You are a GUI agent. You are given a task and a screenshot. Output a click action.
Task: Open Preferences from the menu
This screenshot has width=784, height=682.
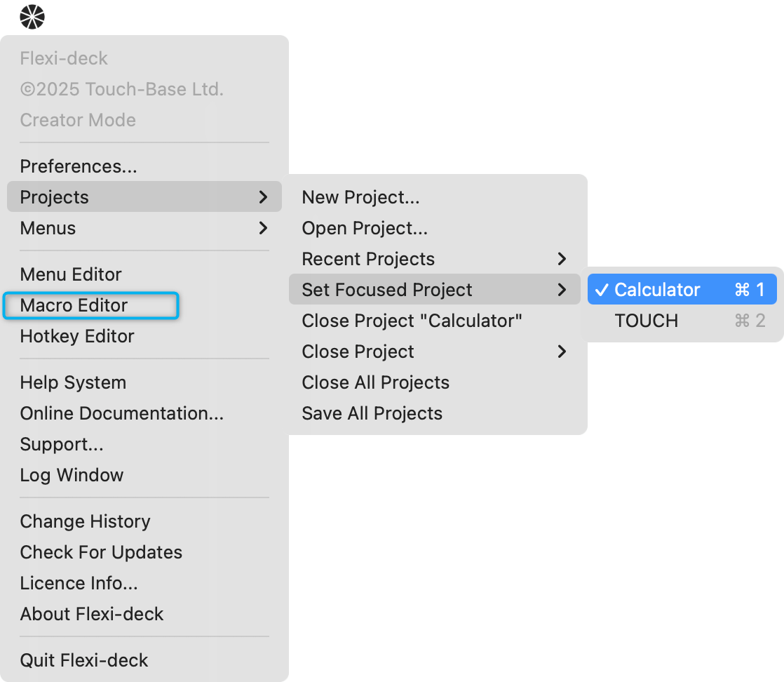tap(79, 166)
